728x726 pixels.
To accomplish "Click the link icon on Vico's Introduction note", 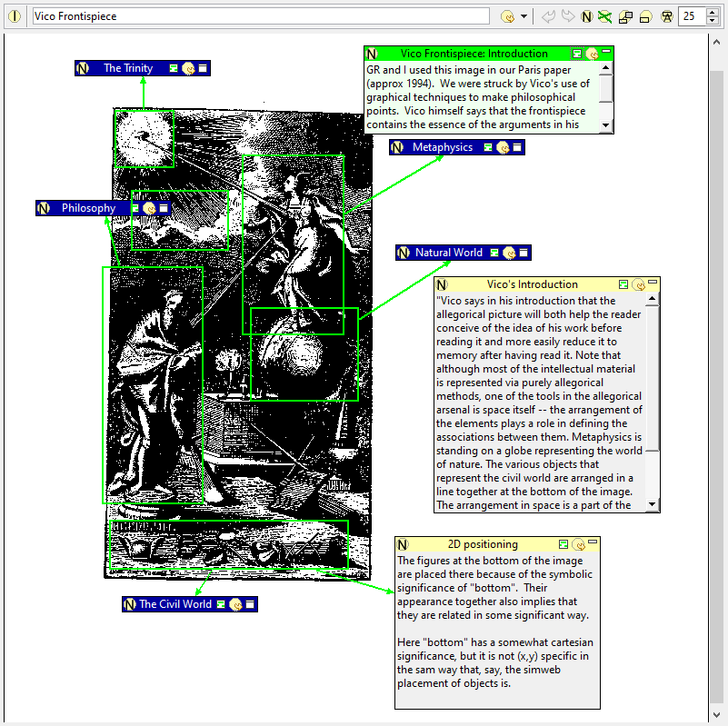I will tap(638, 284).
